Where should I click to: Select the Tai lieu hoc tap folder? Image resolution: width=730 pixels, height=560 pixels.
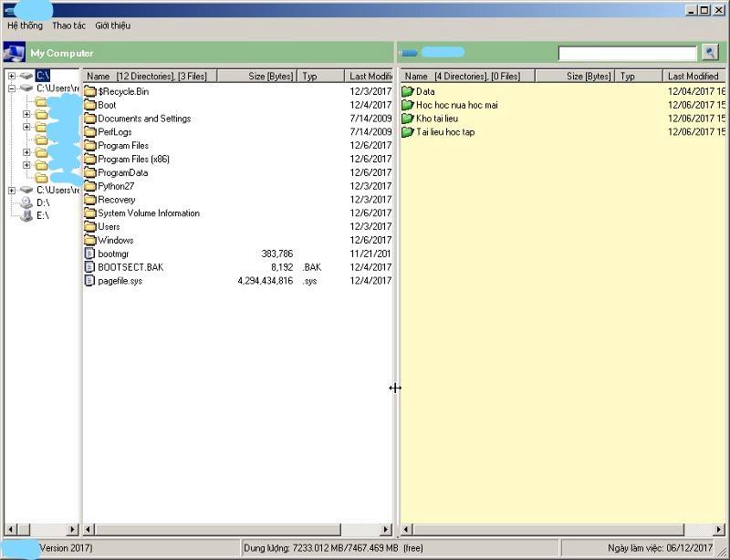[444, 132]
